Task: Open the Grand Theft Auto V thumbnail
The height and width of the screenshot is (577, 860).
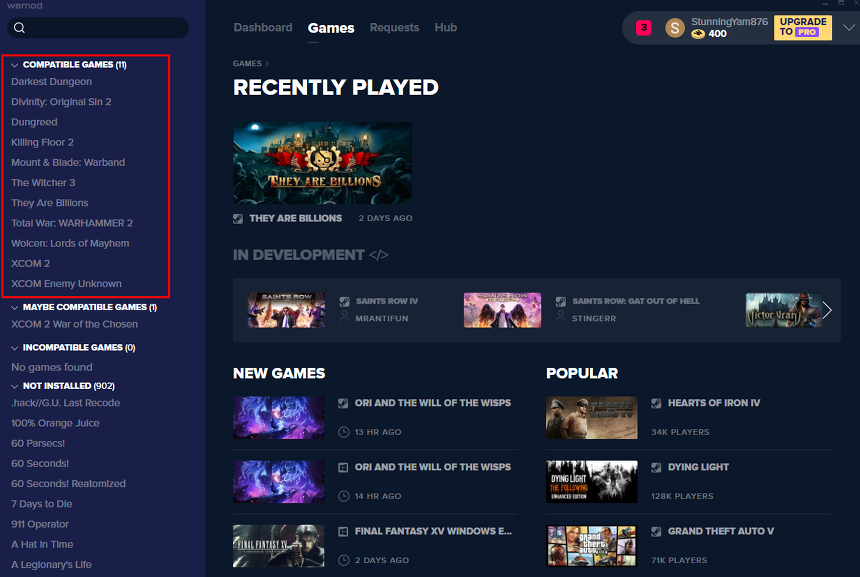Action: 591,546
